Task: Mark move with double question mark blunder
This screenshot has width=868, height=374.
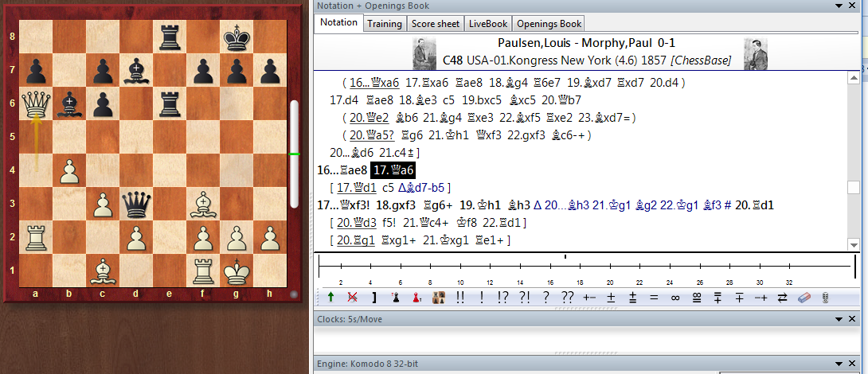Action: (567, 297)
